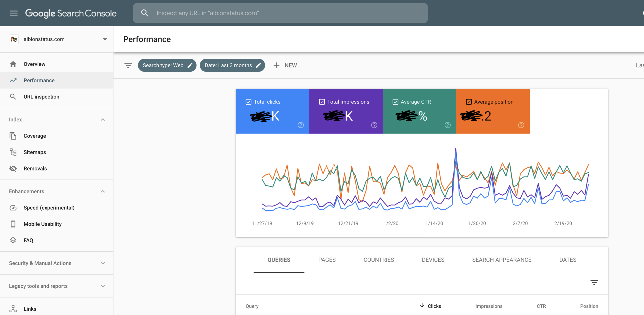Click the Coverage pages icon
The height and width of the screenshot is (315, 644).
pos(13,136)
